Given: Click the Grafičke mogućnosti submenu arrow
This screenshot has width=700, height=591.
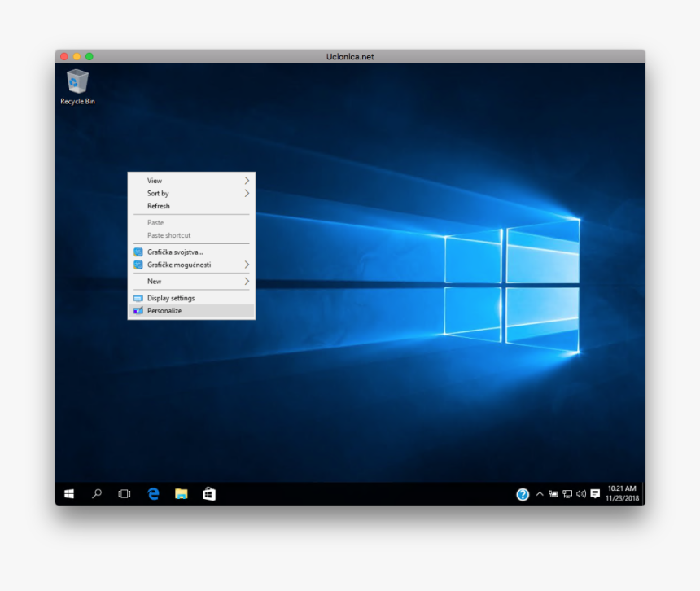Looking at the screenshot, I should 247,265.
